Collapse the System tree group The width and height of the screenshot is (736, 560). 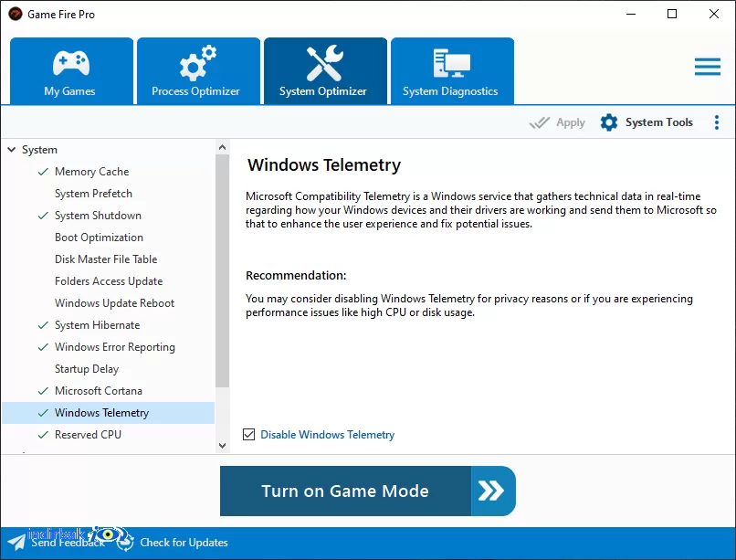(12, 150)
